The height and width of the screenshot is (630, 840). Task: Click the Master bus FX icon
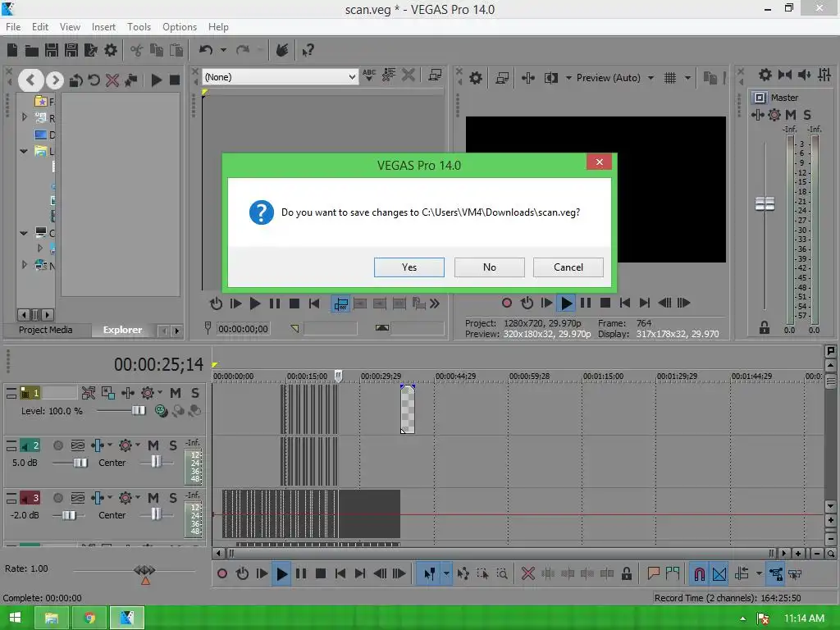[x=774, y=115]
